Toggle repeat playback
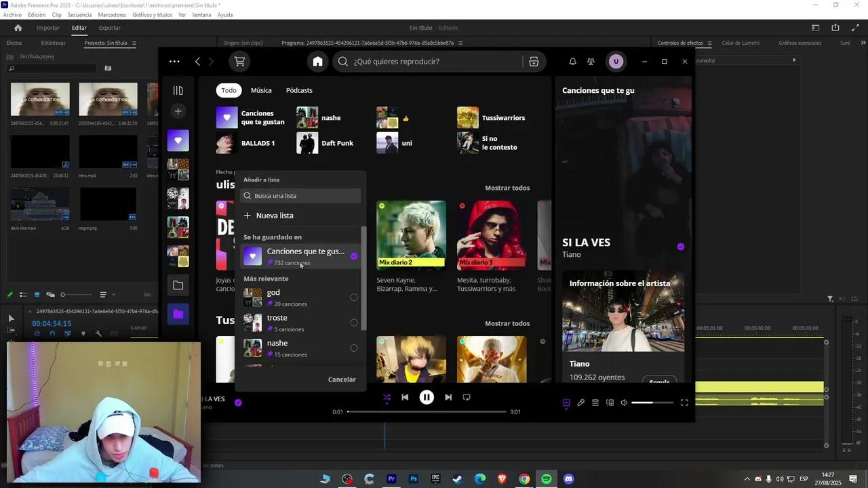868x488 pixels. [x=467, y=397]
